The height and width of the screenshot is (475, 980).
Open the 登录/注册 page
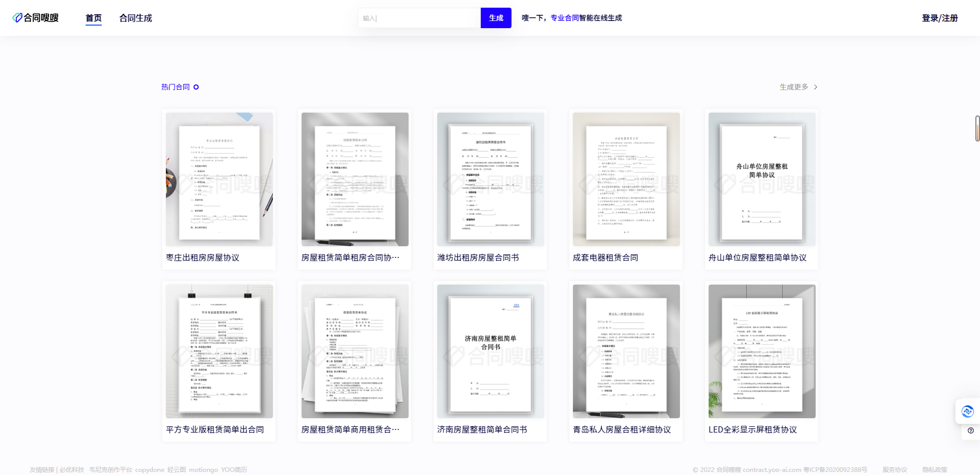click(x=940, y=17)
